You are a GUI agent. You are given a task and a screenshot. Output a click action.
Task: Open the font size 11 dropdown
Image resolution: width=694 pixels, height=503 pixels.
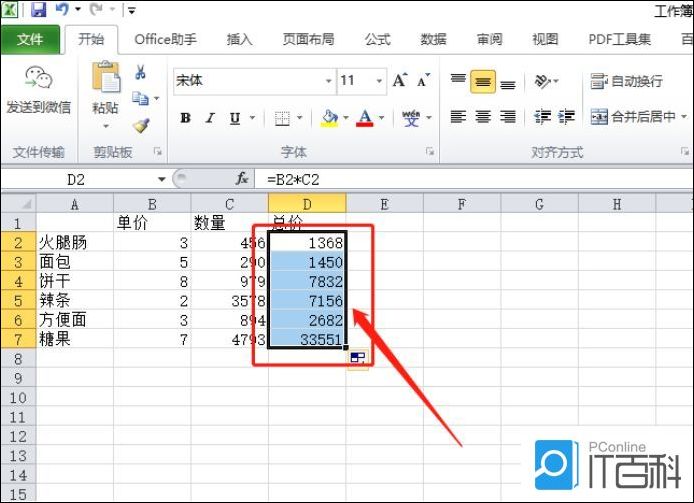(x=379, y=81)
